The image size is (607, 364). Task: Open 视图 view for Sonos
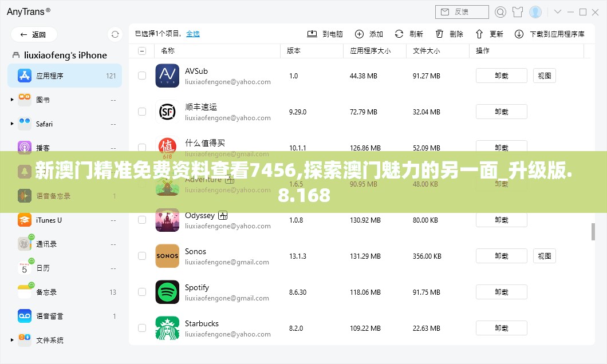coord(544,256)
